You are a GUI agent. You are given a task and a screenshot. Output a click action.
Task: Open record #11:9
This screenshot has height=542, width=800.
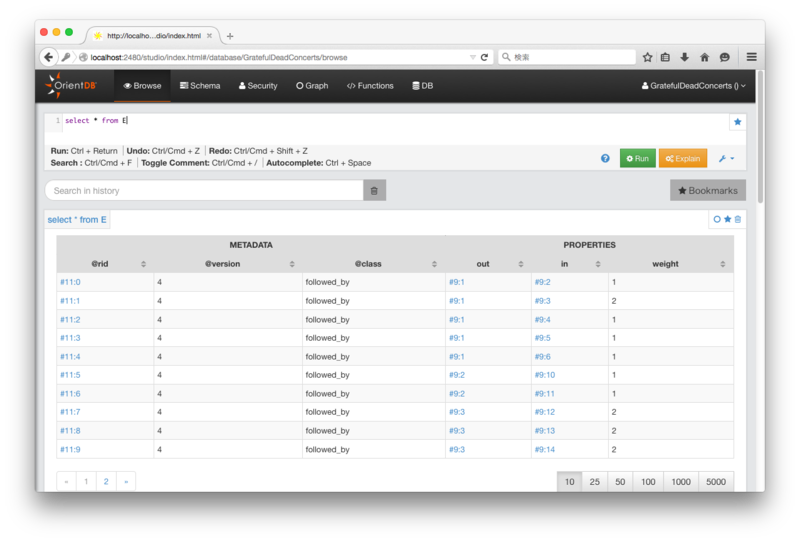[70, 450]
